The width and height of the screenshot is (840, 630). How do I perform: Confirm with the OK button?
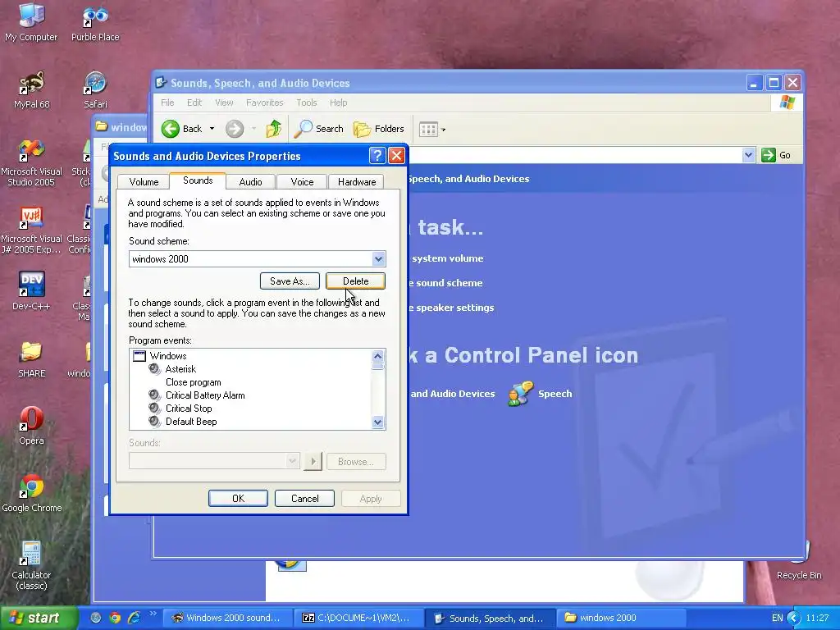pos(238,498)
